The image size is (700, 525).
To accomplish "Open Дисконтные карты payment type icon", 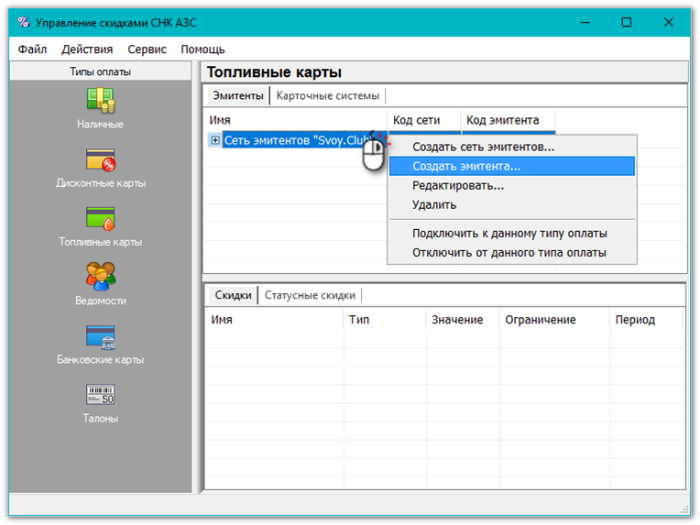I will coord(100,160).
